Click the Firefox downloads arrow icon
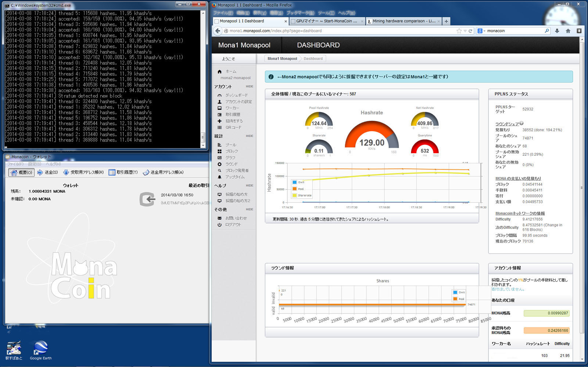Image resolution: width=588 pixels, height=367 pixels. (557, 31)
